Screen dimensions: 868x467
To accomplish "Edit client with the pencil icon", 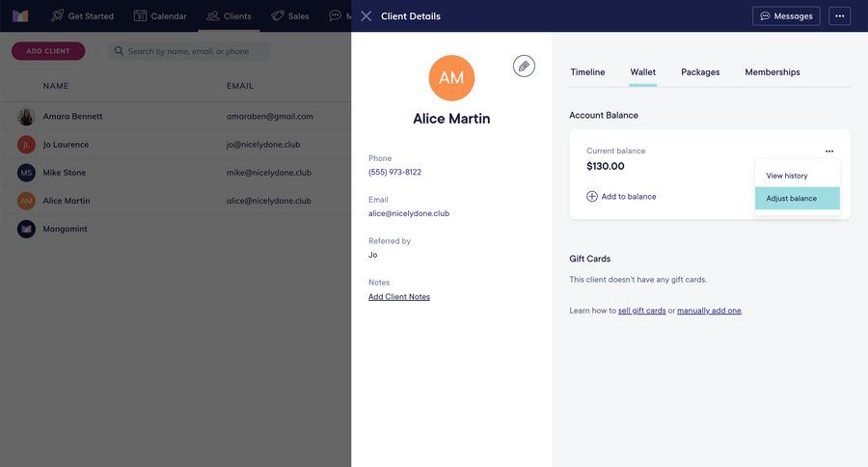I will (524, 66).
